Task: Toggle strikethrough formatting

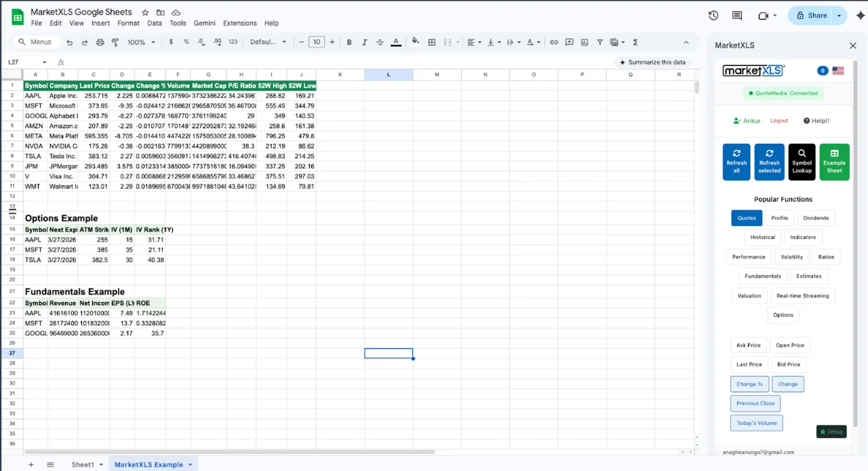Action: click(x=380, y=42)
